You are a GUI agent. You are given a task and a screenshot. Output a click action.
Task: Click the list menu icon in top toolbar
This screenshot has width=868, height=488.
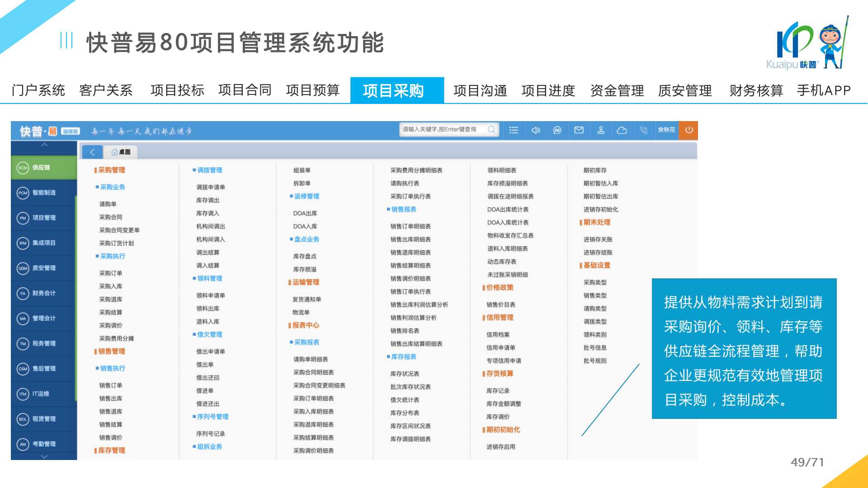[514, 130]
